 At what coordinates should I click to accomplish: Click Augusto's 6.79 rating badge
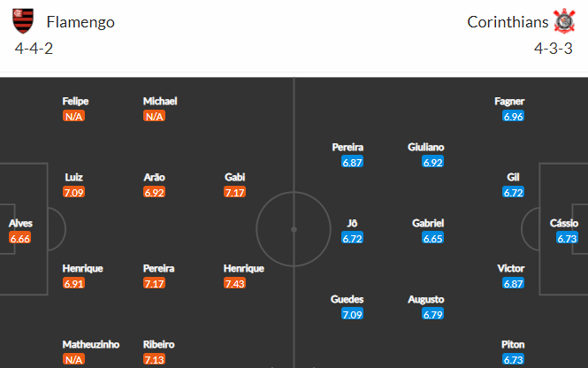click(432, 314)
